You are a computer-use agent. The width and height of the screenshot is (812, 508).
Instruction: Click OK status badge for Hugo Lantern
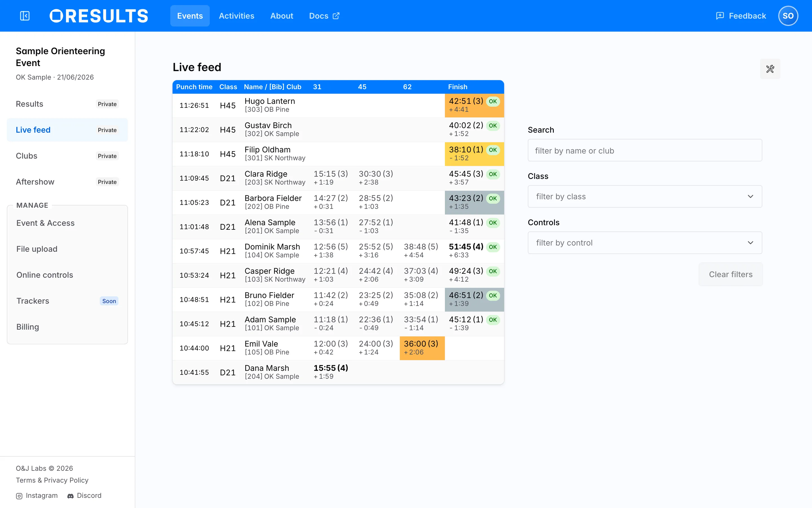tap(493, 101)
